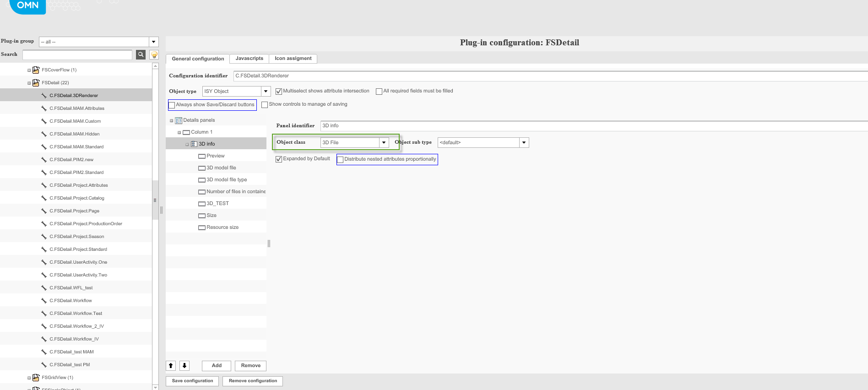This screenshot has height=390, width=868.
Task: Switch to General configuration tab
Action: tap(198, 59)
